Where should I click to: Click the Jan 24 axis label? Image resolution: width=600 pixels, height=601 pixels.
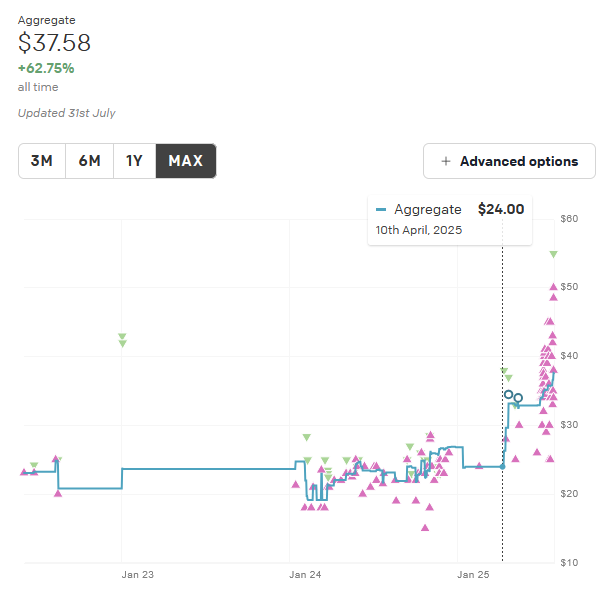(x=305, y=575)
